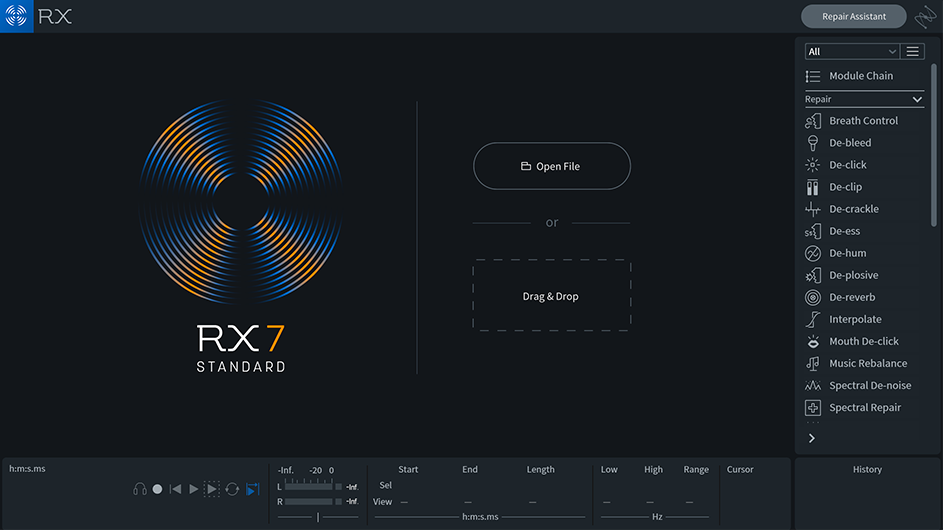The image size is (943, 530).
Task: Click Play Selection button
Action: pyautogui.click(x=212, y=489)
